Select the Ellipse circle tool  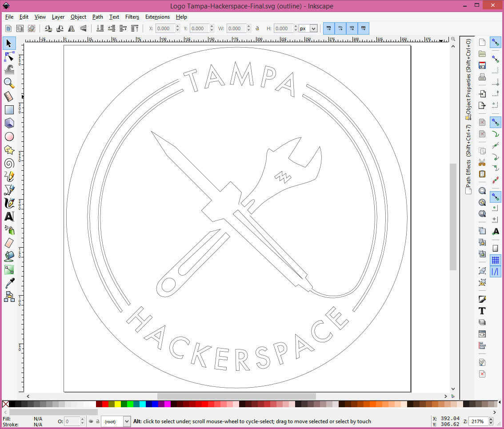(x=9, y=136)
